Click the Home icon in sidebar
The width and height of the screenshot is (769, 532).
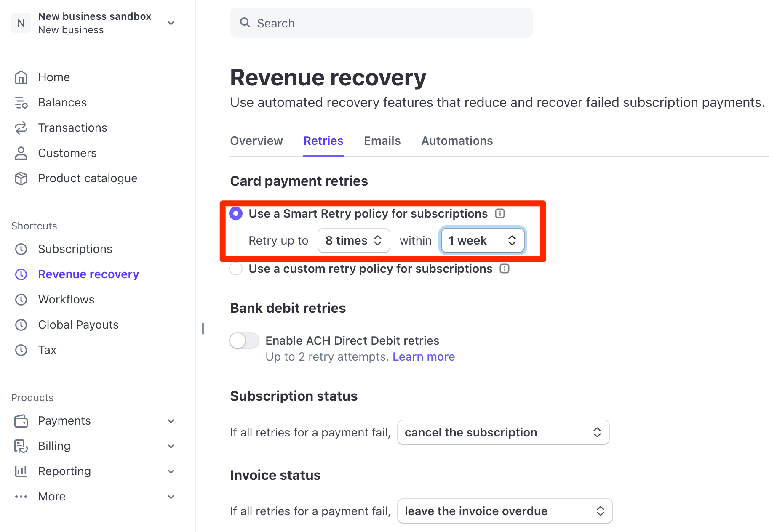pyautogui.click(x=21, y=77)
